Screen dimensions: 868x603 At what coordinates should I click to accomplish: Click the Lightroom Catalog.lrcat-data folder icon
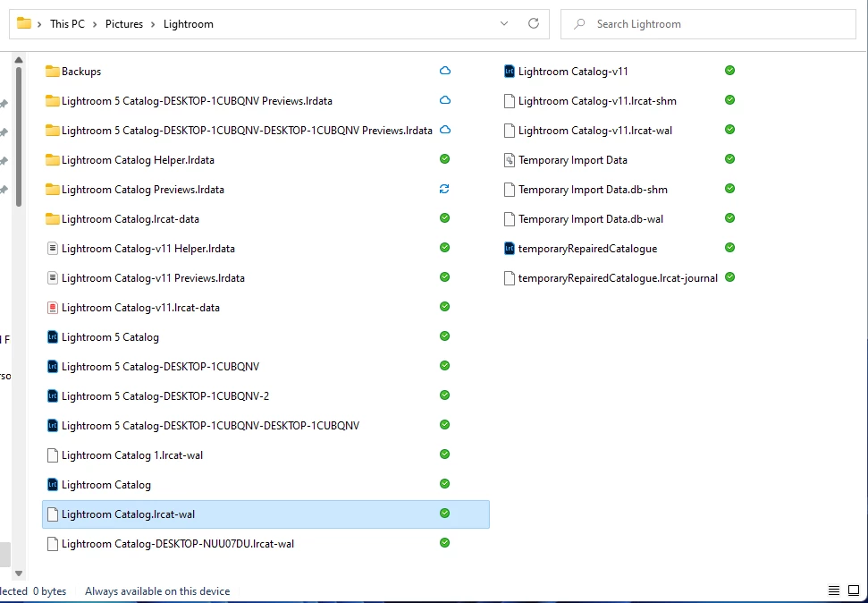pyautogui.click(x=53, y=219)
